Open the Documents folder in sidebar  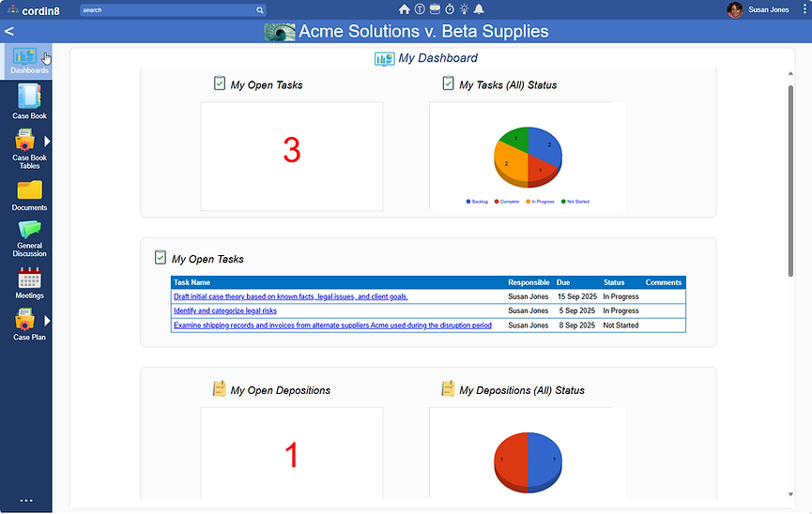(29, 196)
